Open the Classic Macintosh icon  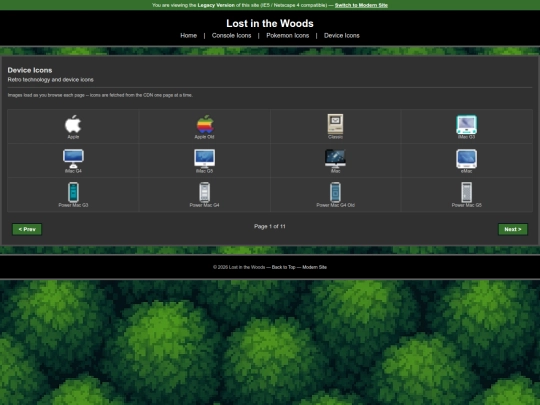click(335, 124)
